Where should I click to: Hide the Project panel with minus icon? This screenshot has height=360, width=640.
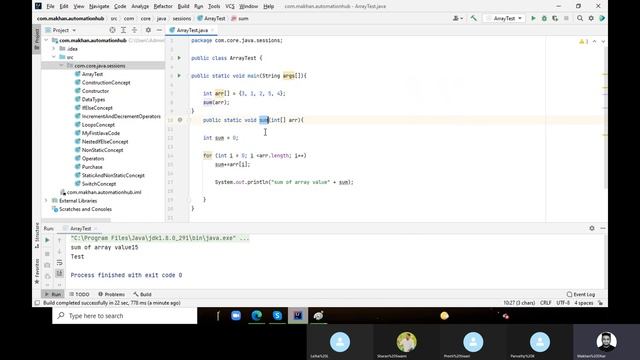pos(159,30)
